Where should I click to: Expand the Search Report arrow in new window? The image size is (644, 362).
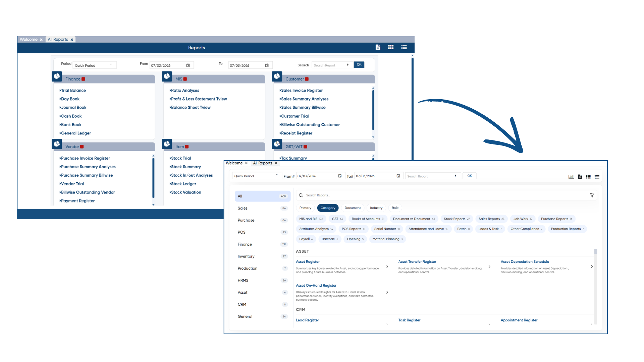click(455, 176)
